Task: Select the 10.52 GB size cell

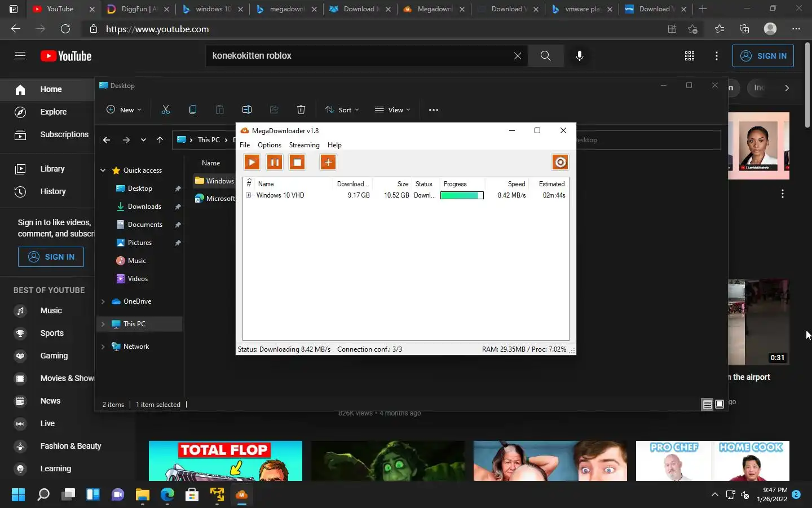Action: pos(396,195)
